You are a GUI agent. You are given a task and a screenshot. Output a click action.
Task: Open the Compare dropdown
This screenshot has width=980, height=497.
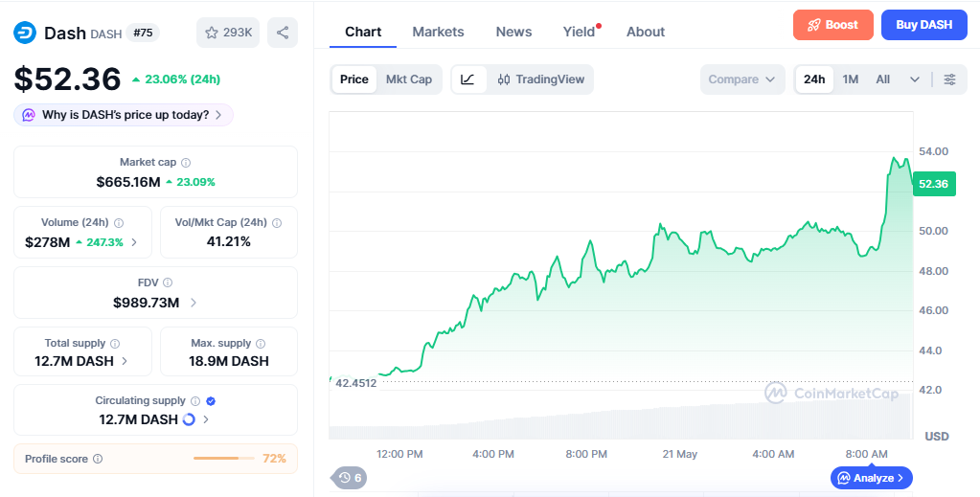click(x=742, y=79)
